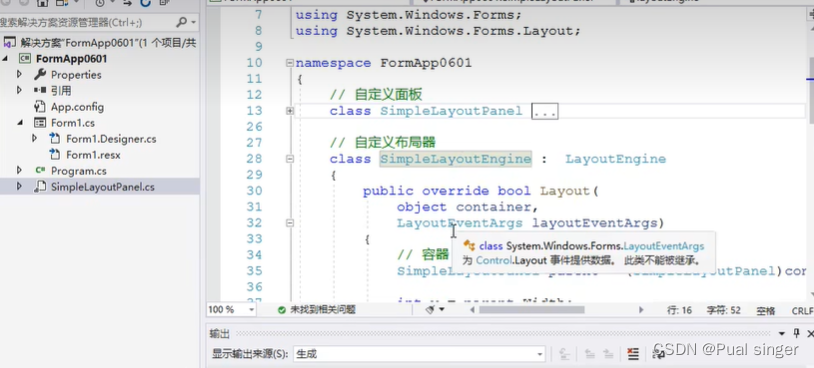
Task: Click the C# project icon of FormApp0601
Action: (x=25, y=59)
